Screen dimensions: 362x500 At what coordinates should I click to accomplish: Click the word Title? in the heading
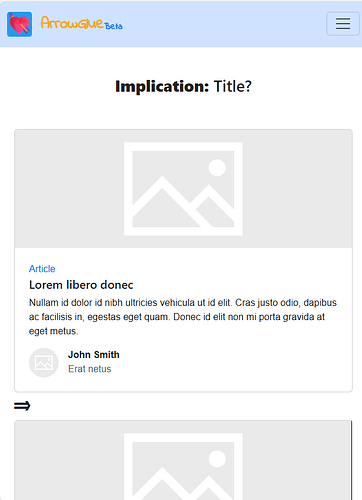coord(233,86)
